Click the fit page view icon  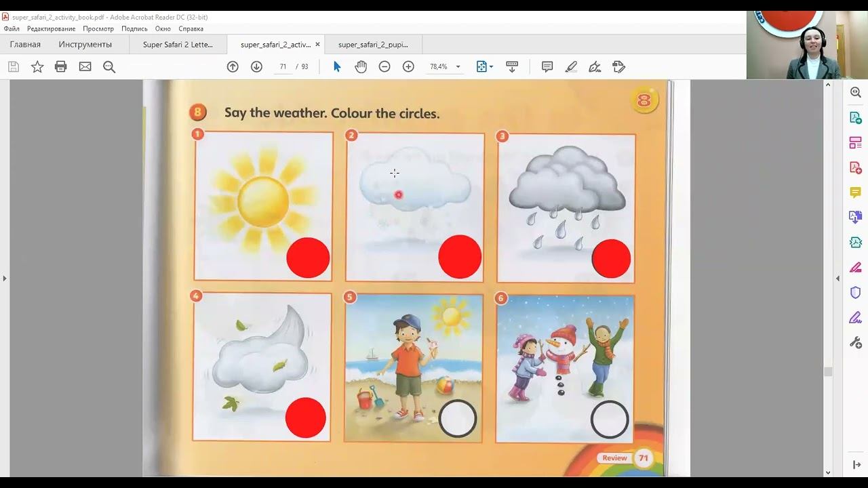point(481,66)
